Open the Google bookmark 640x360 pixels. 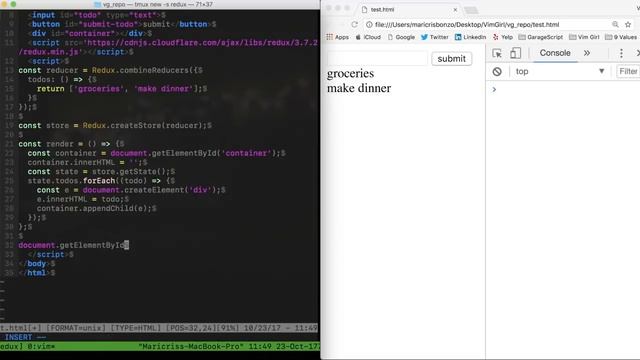(x=401, y=37)
